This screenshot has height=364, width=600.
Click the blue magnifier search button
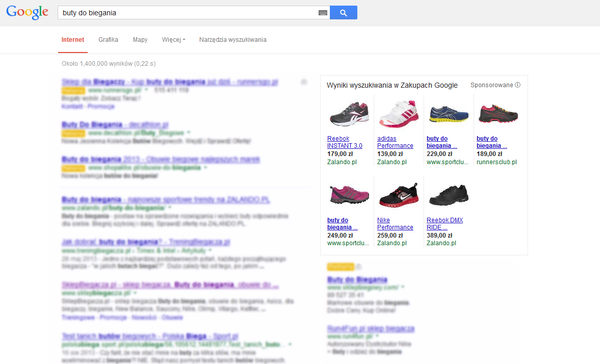tap(343, 13)
